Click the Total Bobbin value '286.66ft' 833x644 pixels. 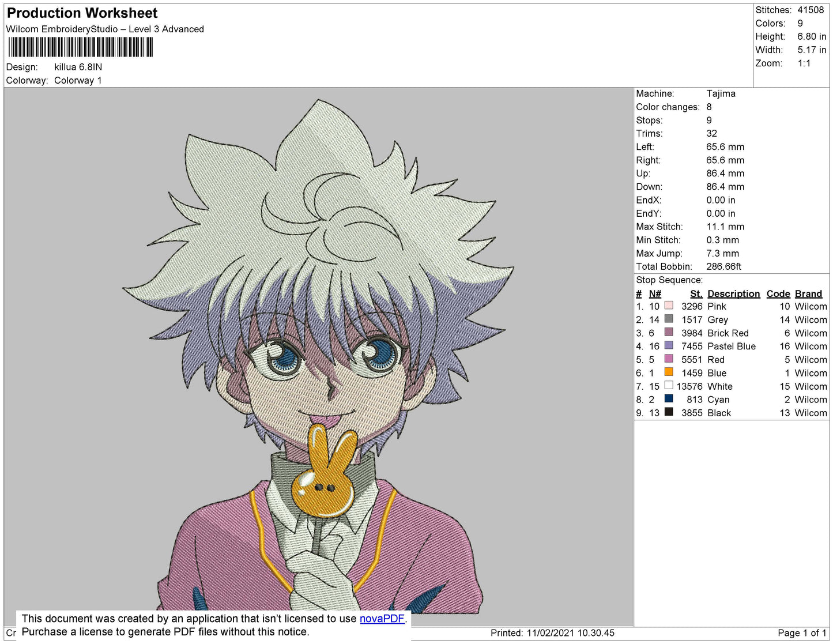pyautogui.click(x=723, y=266)
